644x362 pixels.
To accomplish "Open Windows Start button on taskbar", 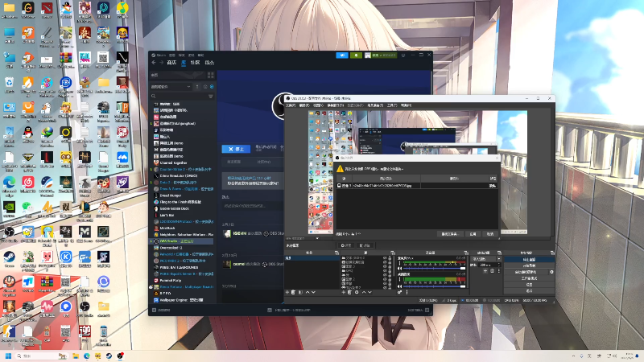I will click(8, 356).
